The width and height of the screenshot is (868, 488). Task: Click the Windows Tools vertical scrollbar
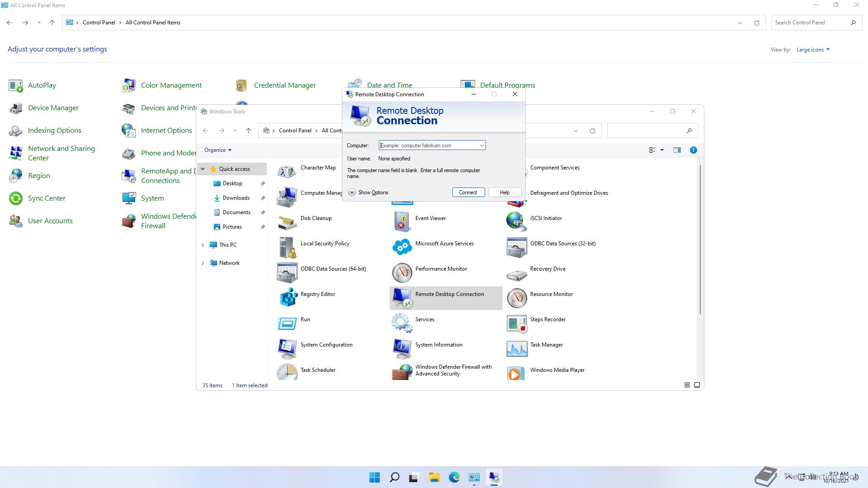coord(700,239)
